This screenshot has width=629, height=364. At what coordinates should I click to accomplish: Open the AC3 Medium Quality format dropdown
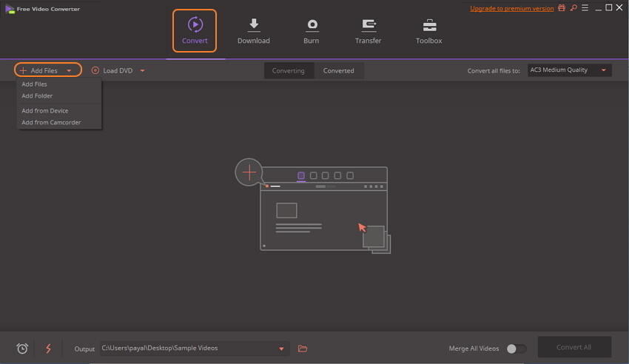pyautogui.click(x=569, y=70)
